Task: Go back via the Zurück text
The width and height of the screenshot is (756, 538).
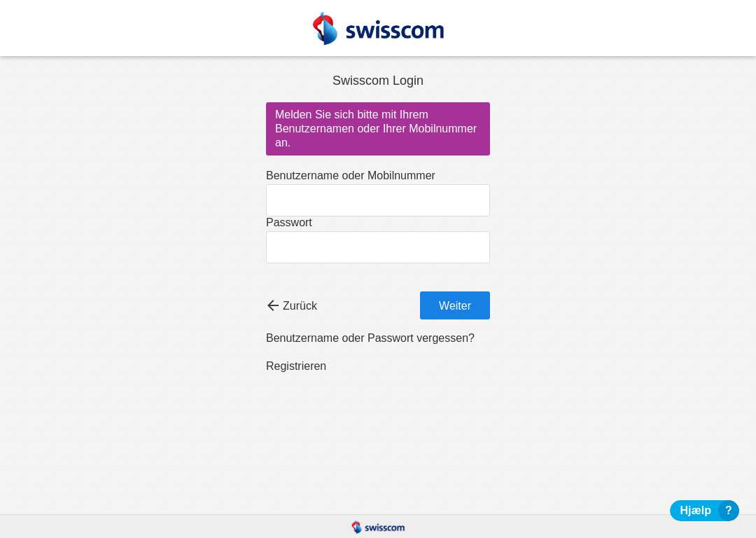Action: click(300, 306)
